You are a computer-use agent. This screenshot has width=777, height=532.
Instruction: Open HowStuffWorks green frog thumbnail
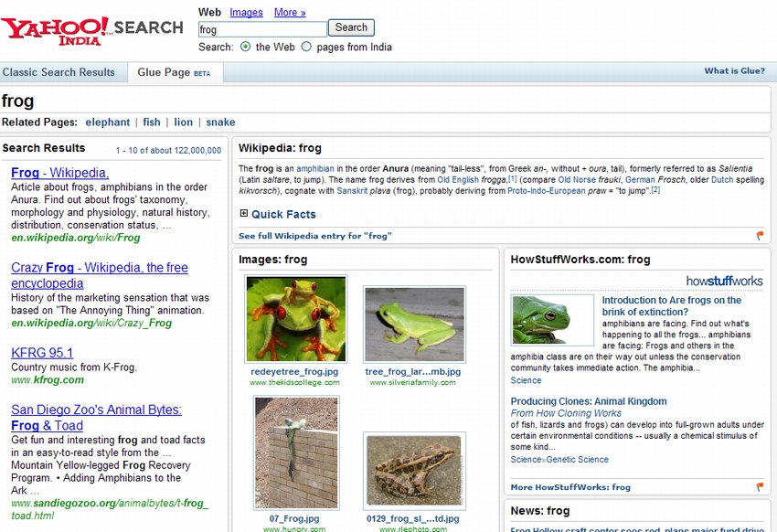tap(552, 320)
